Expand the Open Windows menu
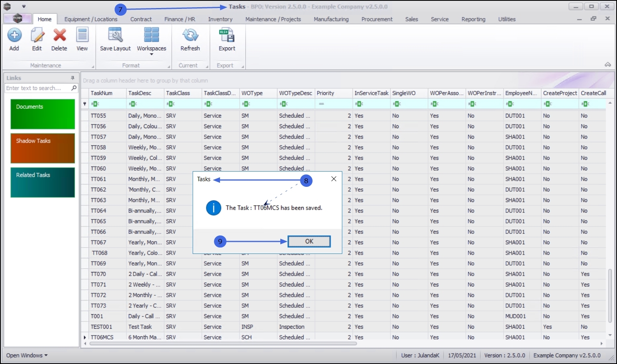The image size is (617, 364). tap(27, 356)
